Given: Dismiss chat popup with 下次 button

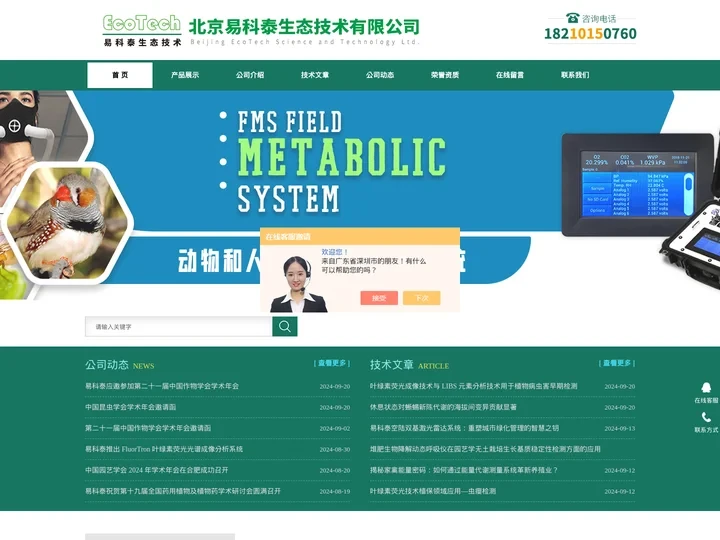Looking at the screenshot, I should [422, 298].
